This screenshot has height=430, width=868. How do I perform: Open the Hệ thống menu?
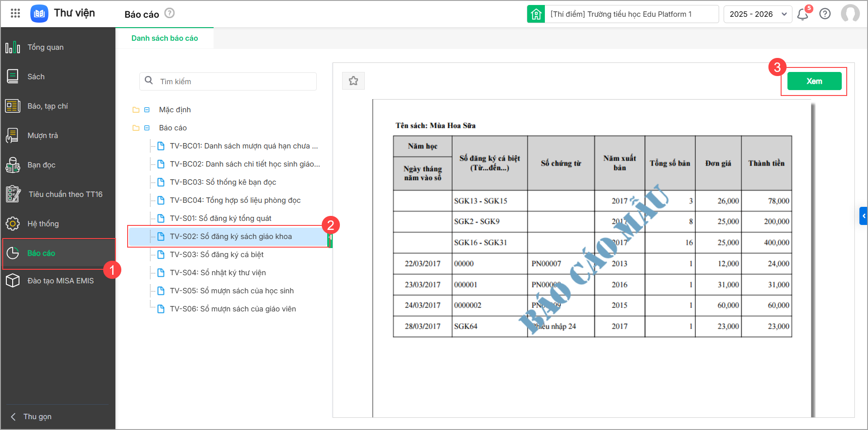(58, 224)
